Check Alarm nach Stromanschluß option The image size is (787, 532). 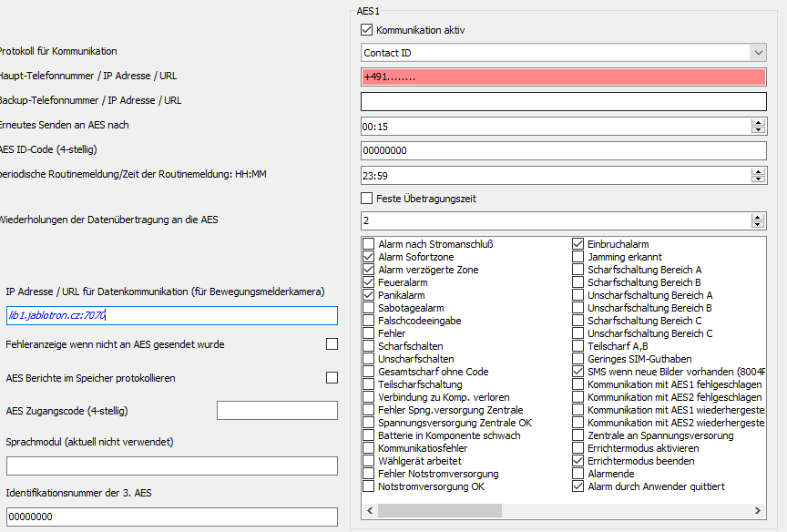click(369, 244)
